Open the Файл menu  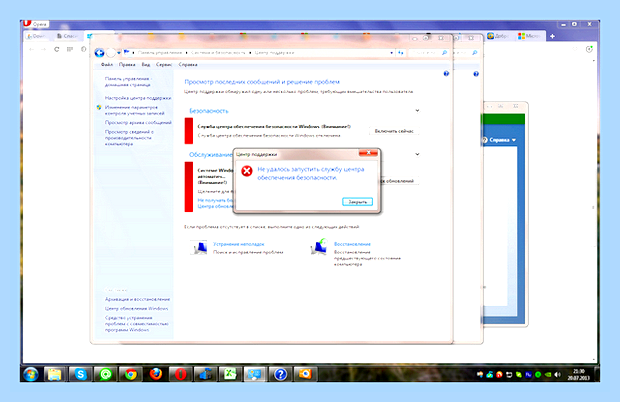[x=107, y=64]
